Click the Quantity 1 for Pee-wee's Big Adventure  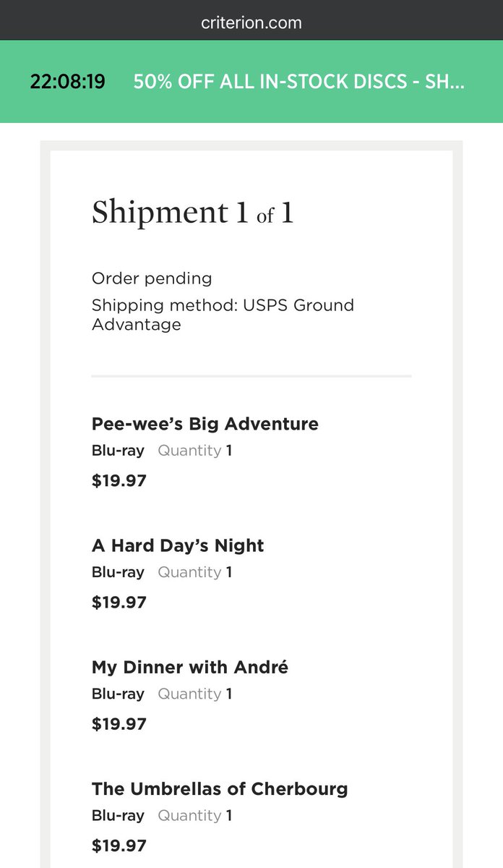coord(195,451)
